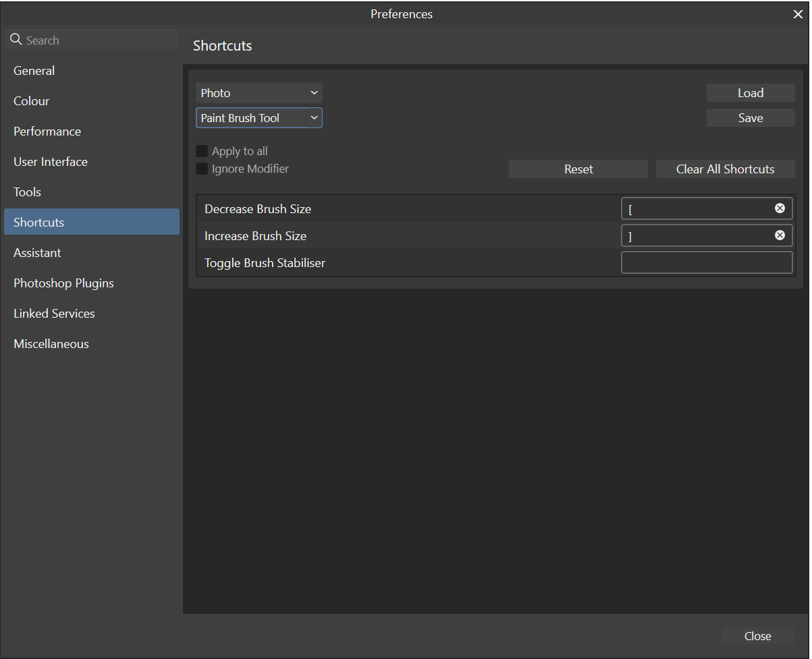Open User Interface preferences
The image size is (812, 659).
point(50,161)
